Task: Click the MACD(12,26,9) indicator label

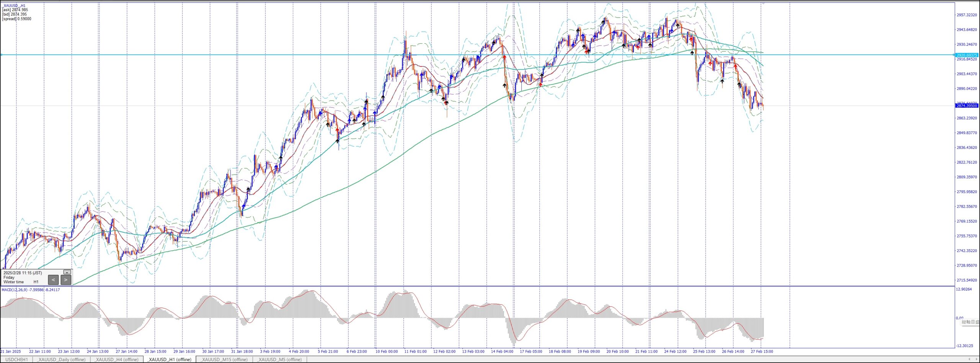Action: (x=31, y=290)
